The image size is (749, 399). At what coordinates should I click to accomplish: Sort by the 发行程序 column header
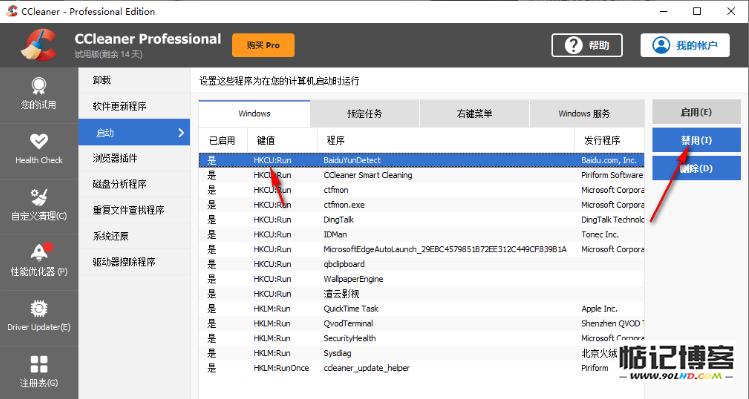[x=610, y=140]
